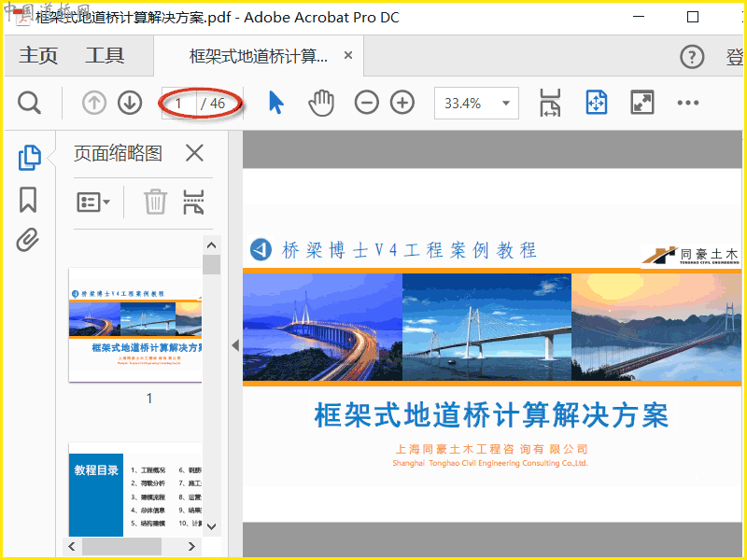
Task: Click the 登 sign-in button
Action: pyautogui.click(x=735, y=57)
